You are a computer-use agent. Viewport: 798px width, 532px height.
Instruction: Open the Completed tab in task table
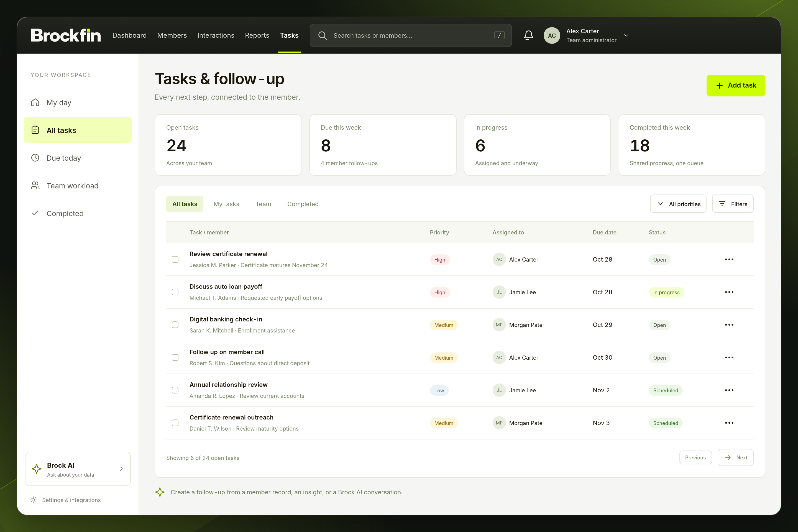303,204
